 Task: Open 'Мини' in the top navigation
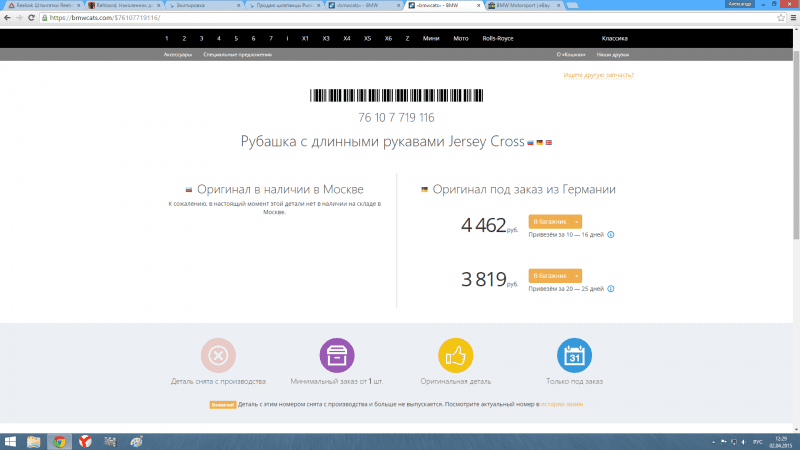tap(431, 38)
